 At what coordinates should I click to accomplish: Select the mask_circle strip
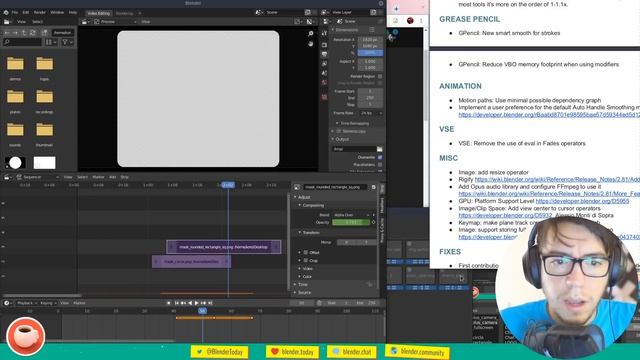tap(191, 262)
